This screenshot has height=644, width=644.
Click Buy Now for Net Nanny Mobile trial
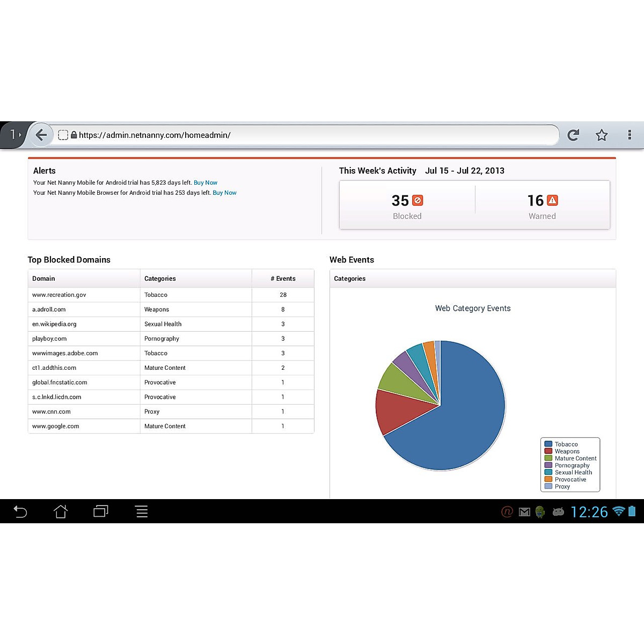pyautogui.click(x=205, y=182)
